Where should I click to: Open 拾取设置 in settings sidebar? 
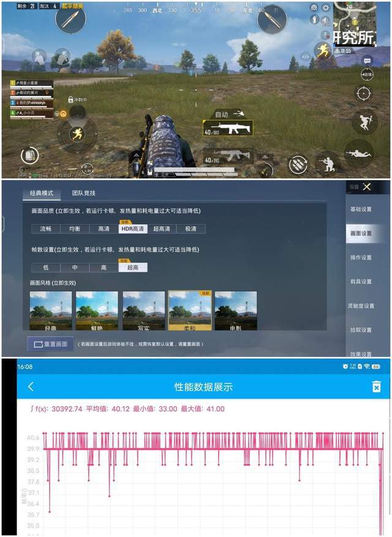(x=361, y=330)
